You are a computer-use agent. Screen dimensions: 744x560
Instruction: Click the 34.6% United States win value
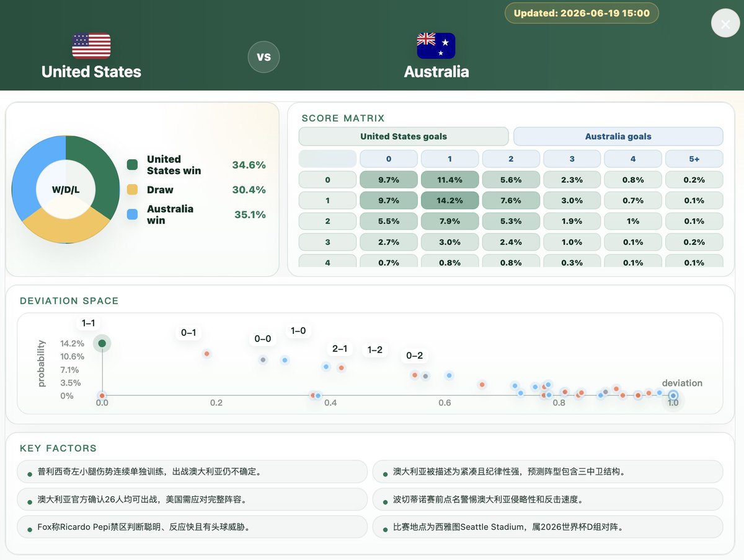249,165
